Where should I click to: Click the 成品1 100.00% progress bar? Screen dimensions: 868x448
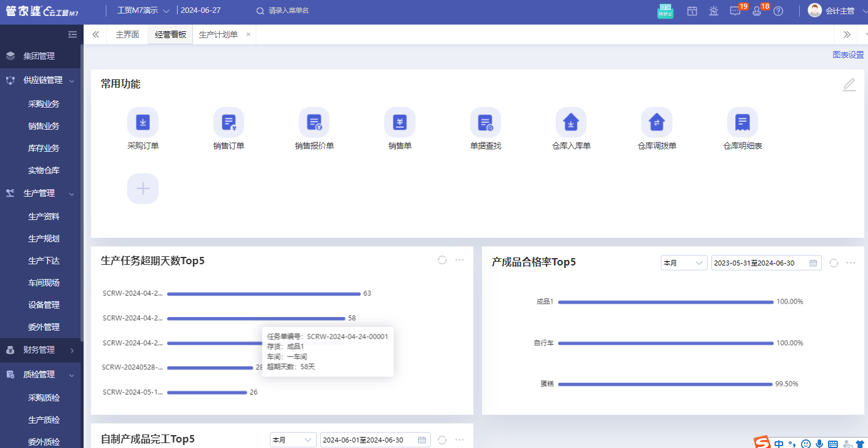(665, 302)
